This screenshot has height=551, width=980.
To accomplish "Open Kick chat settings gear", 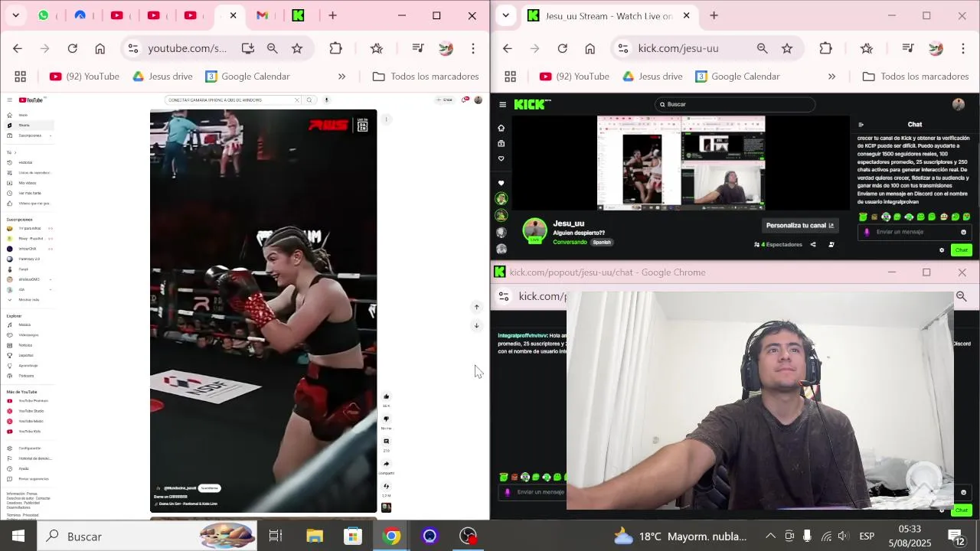I will pyautogui.click(x=942, y=250).
